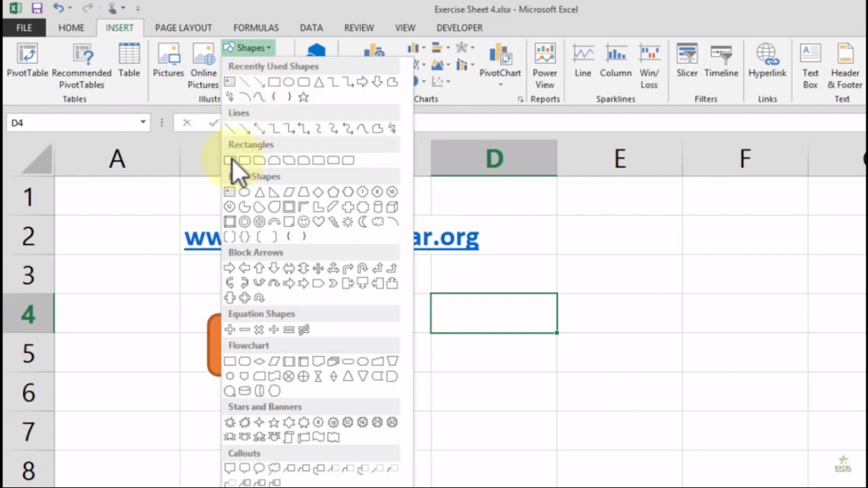Click the column F header
The width and height of the screenshot is (868, 488).
745,158
